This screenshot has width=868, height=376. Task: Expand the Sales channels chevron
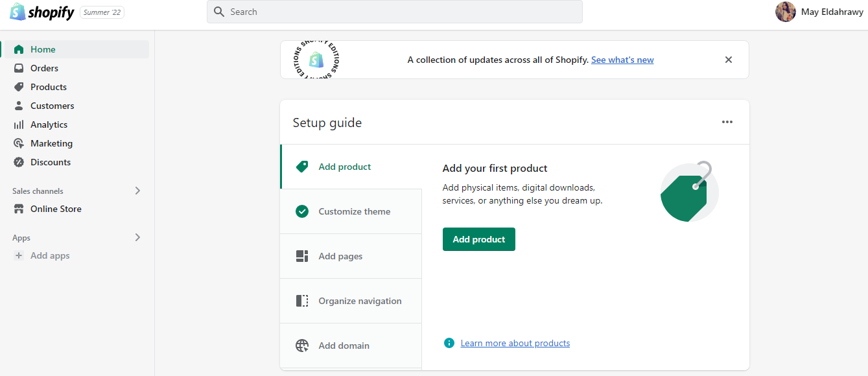(x=137, y=191)
